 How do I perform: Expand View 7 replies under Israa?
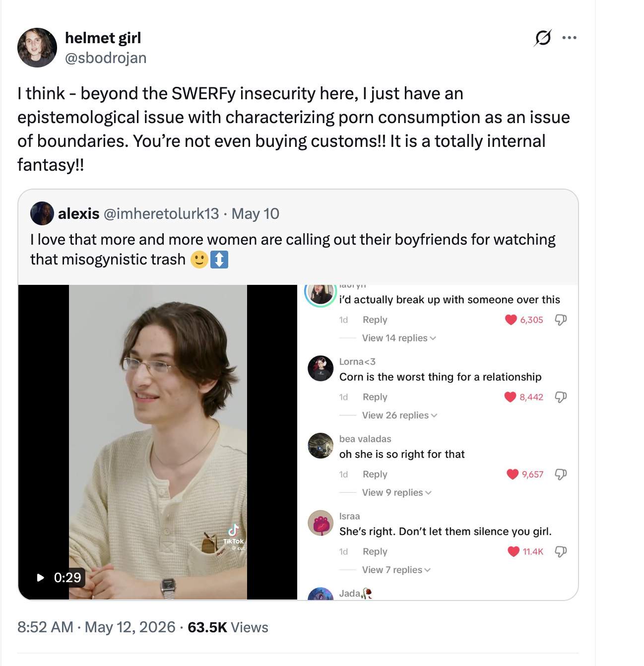[396, 570]
